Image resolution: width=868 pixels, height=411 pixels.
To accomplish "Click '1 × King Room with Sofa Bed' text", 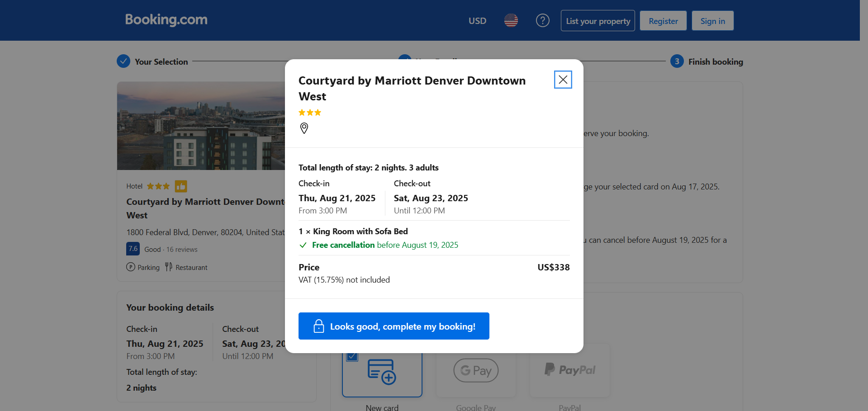I will tap(353, 231).
